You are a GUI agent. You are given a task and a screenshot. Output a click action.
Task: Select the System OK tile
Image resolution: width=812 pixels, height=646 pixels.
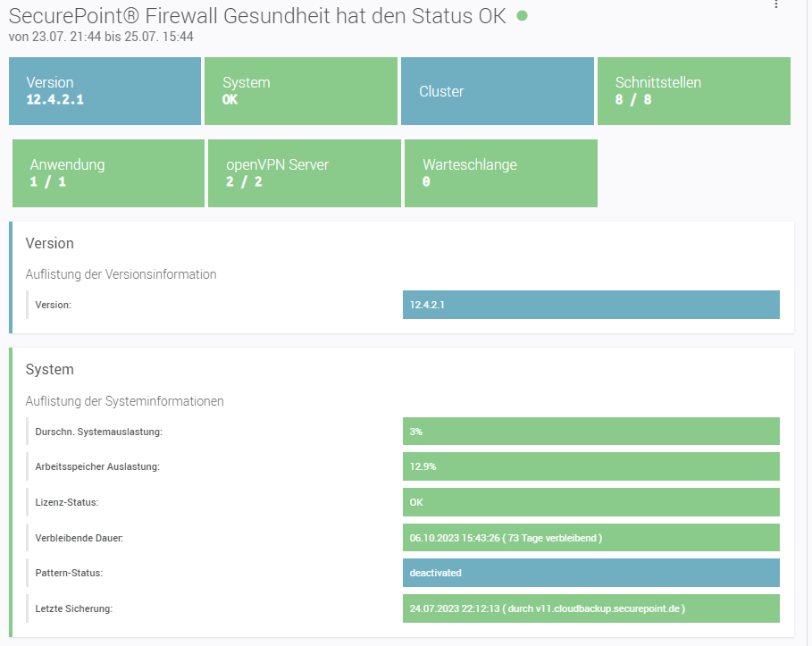(x=300, y=91)
